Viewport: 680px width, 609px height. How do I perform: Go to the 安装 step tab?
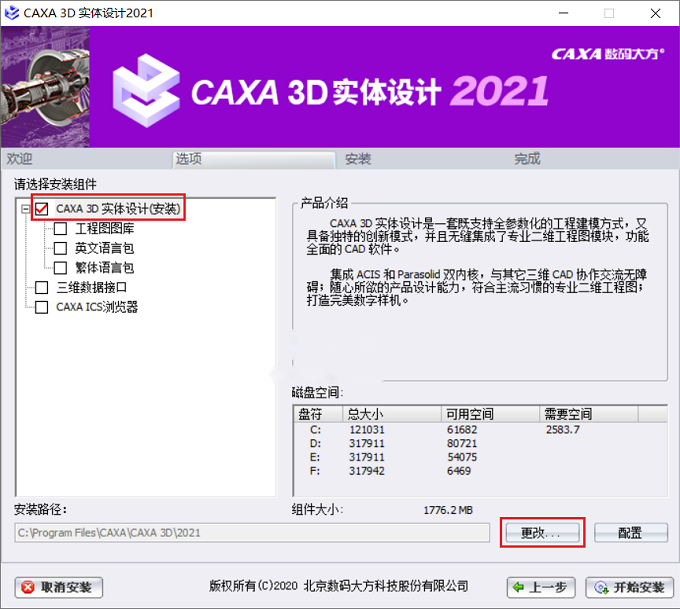[424, 159]
